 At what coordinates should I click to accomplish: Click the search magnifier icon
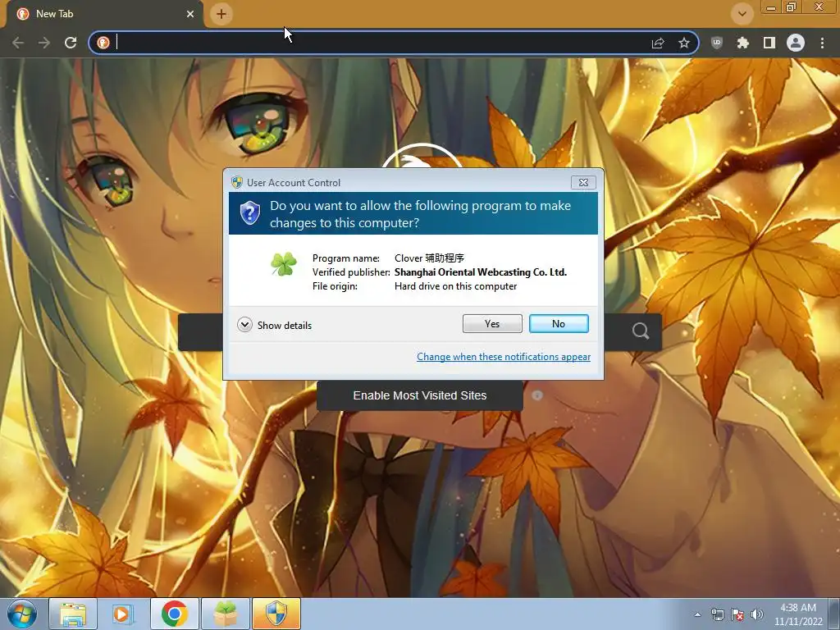click(x=640, y=331)
